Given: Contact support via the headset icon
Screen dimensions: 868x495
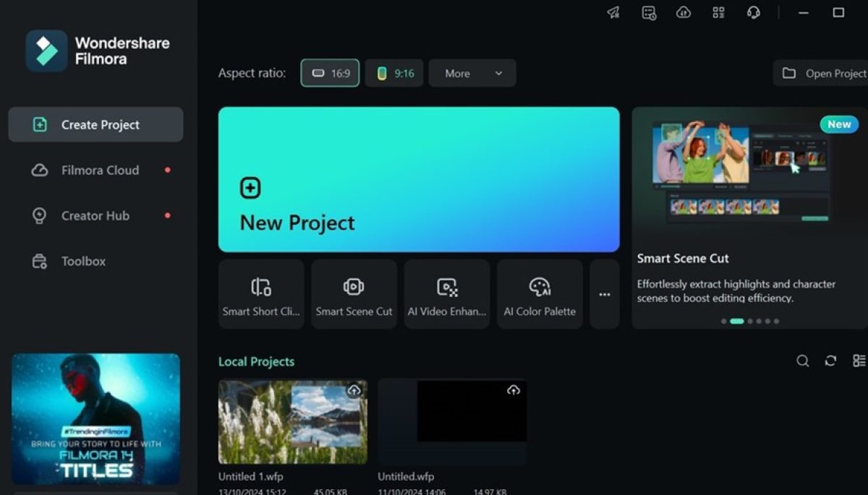Looking at the screenshot, I should click(x=753, y=13).
